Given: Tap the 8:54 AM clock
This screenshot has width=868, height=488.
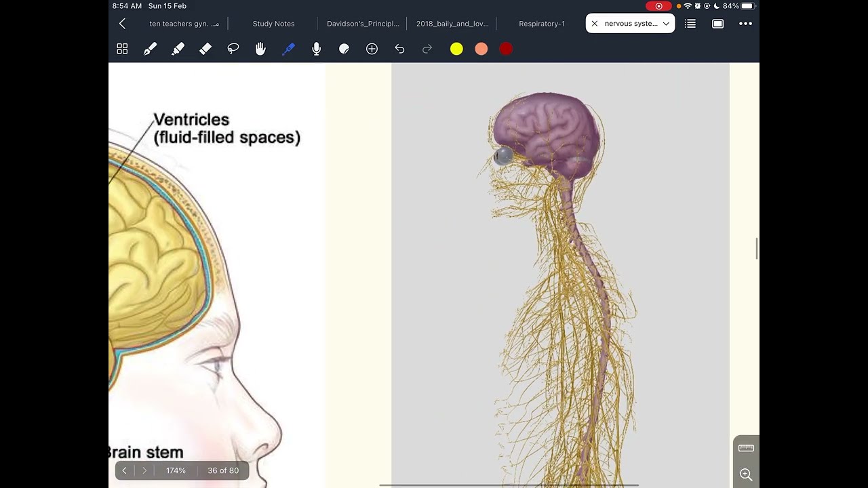Looking at the screenshot, I should click(x=127, y=6).
